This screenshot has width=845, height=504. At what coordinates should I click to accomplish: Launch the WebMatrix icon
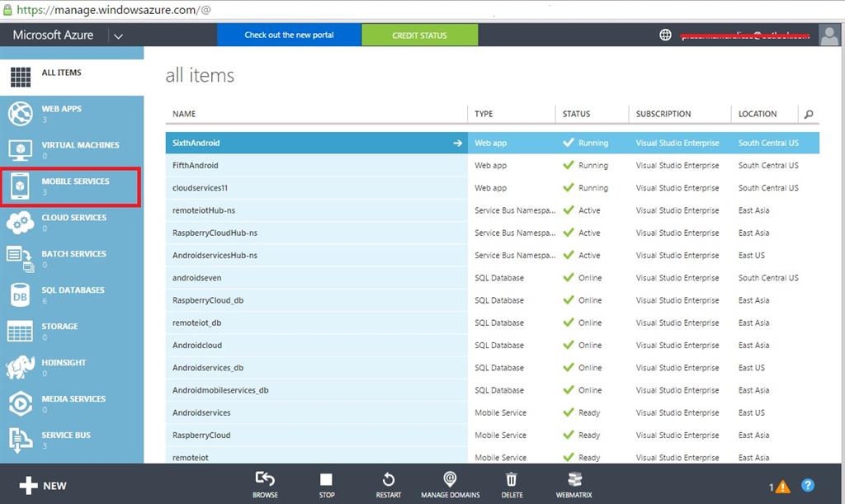click(x=574, y=479)
